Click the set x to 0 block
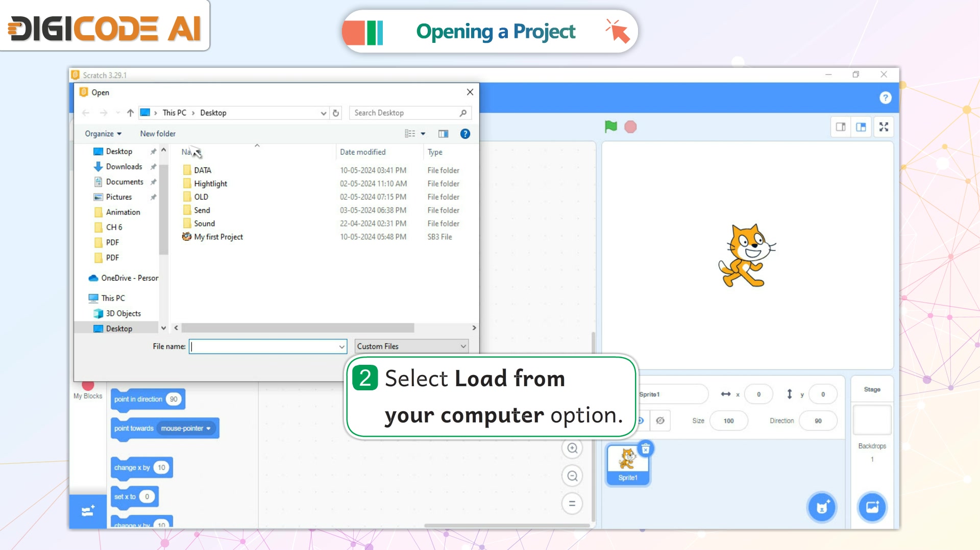Viewport: 980px width, 550px height. point(135,496)
